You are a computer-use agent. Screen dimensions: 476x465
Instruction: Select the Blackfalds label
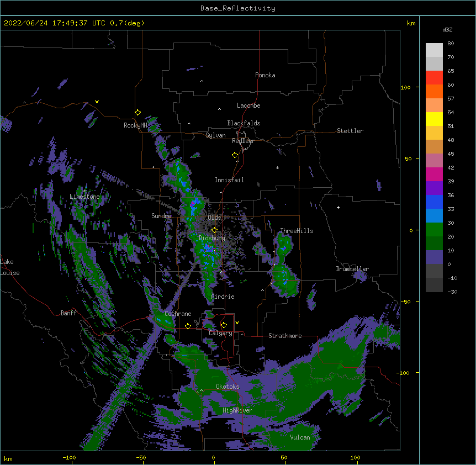point(244,123)
